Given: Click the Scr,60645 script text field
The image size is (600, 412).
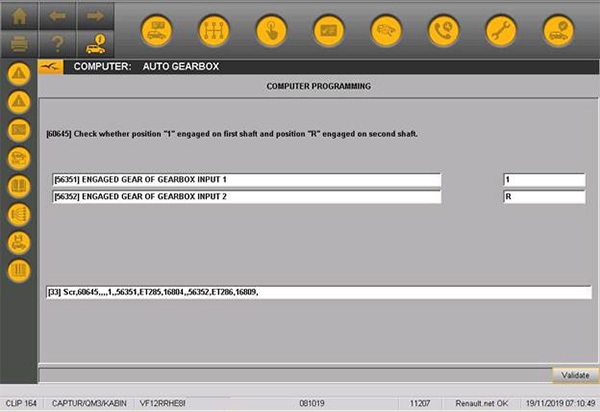Looking at the screenshot, I should [x=318, y=292].
